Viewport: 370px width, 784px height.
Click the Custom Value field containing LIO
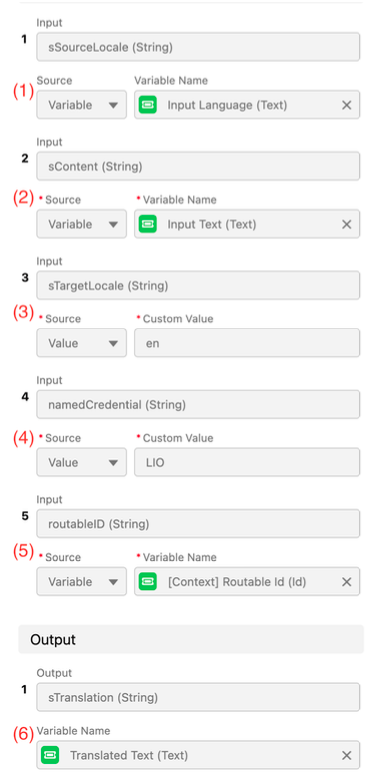click(247, 462)
